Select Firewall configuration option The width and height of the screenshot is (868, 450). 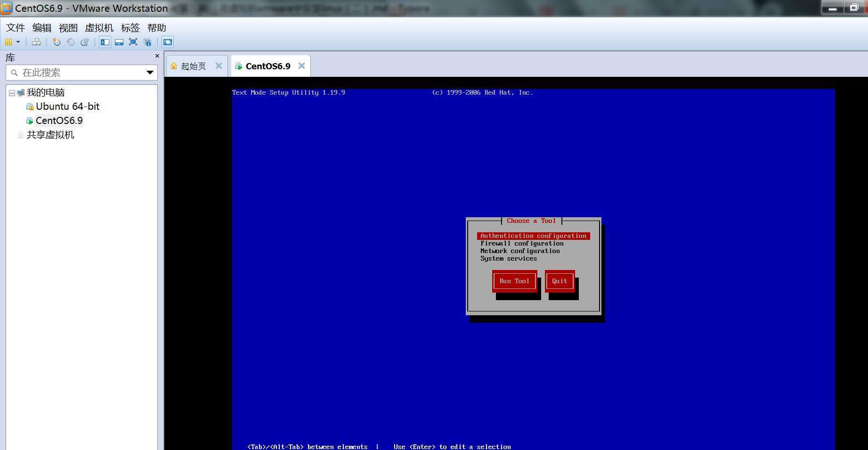coord(522,243)
